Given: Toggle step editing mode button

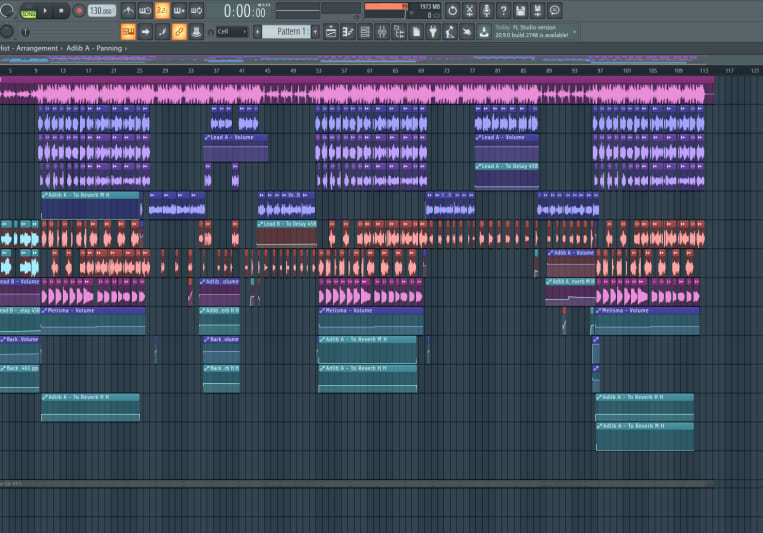Looking at the screenshot, I should point(162,32).
